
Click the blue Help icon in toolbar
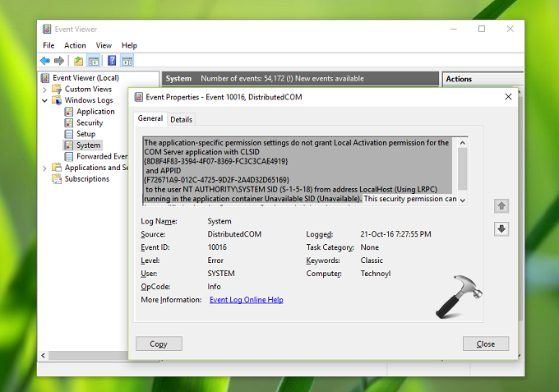pos(112,61)
